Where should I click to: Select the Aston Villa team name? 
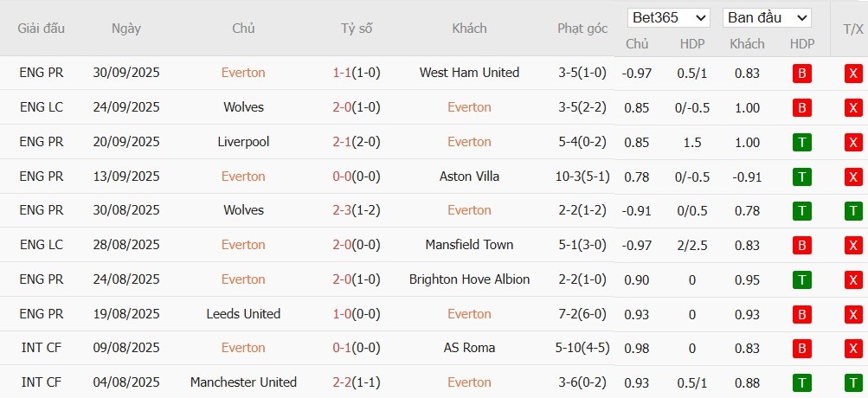click(469, 177)
